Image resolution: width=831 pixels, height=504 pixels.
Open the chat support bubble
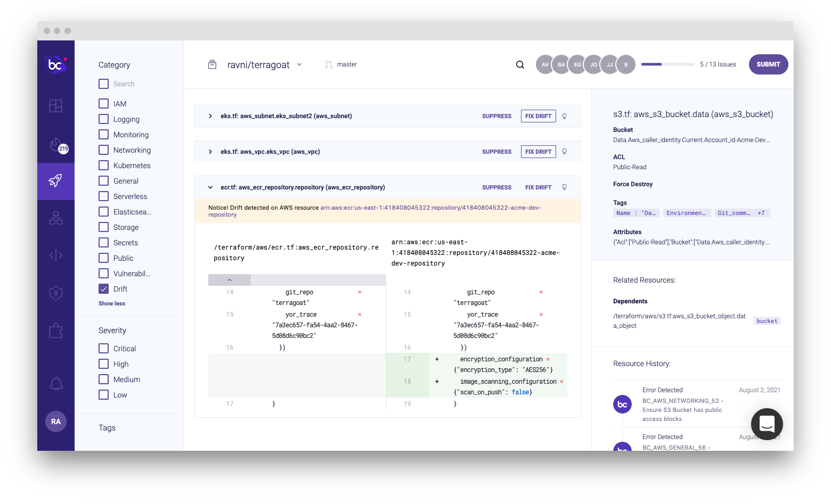pyautogui.click(x=767, y=424)
